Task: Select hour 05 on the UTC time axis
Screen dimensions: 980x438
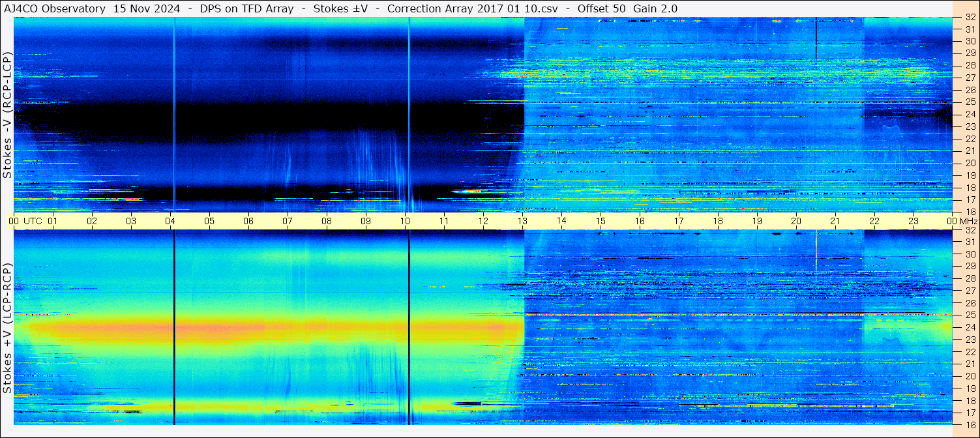Action: click(x=209, y=221)
